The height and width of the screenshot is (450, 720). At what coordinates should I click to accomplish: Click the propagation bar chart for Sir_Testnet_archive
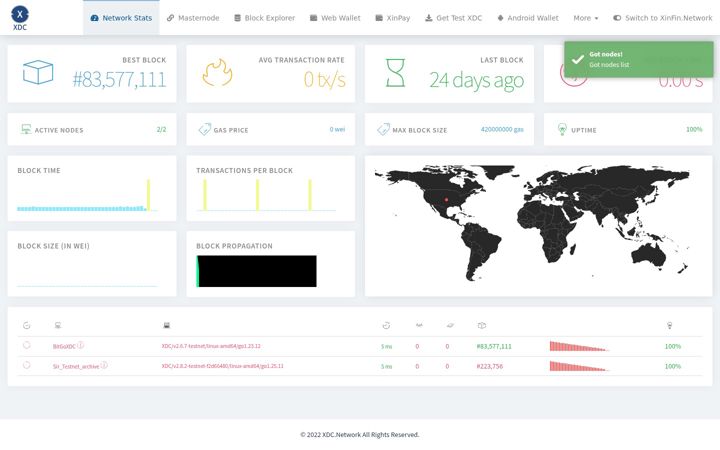(579, 366)
